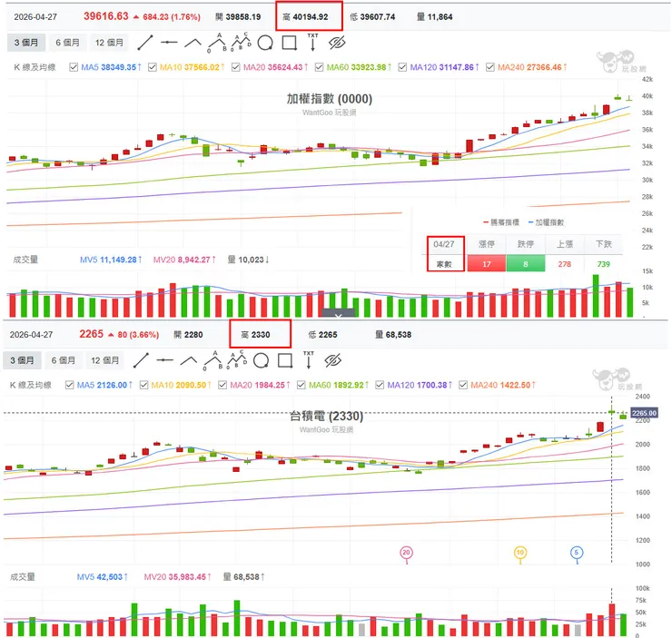Select circle drawing tool in TSMC chart
Viewport: 672px width, 638px height.
261,360
